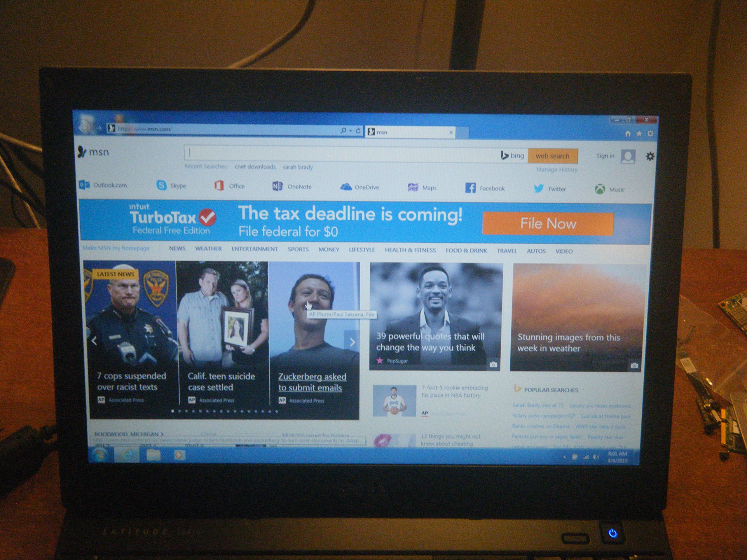The width and height of the screenshot is (747, 560).
Task: Open Calif. teen suicide case settled story
Action: point(221,382)
